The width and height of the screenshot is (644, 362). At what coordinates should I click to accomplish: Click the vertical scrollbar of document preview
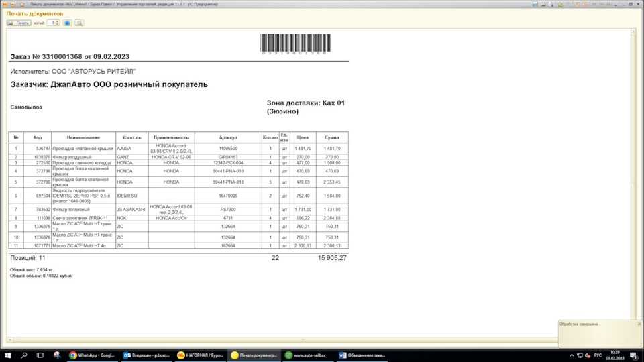click(x=633, y=182)
